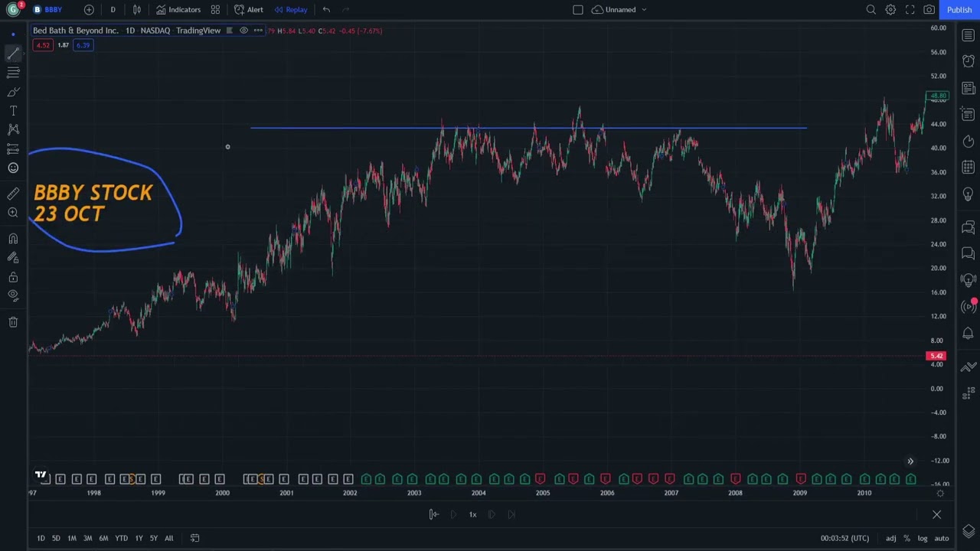The height and width of the screenshot is (551, 980).
Task: Open the notifications bell panel
Action: pos(969,333)
